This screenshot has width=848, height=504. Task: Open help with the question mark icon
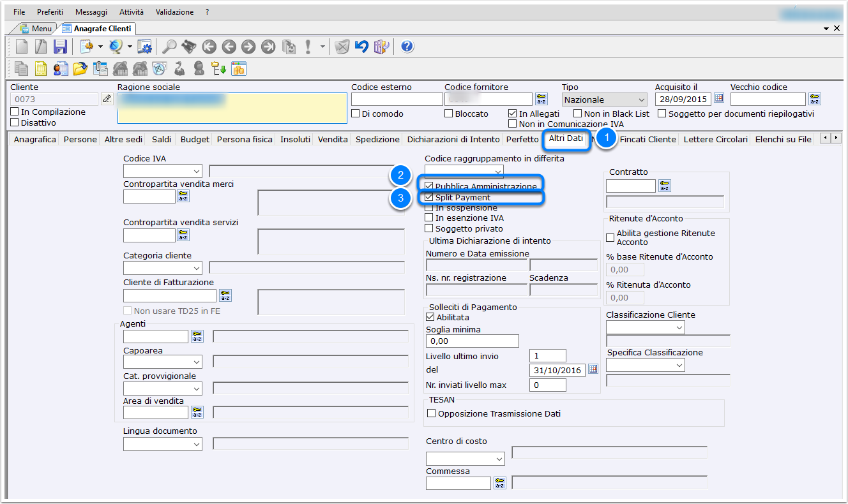pyautogui.click(x=407, y=46)
